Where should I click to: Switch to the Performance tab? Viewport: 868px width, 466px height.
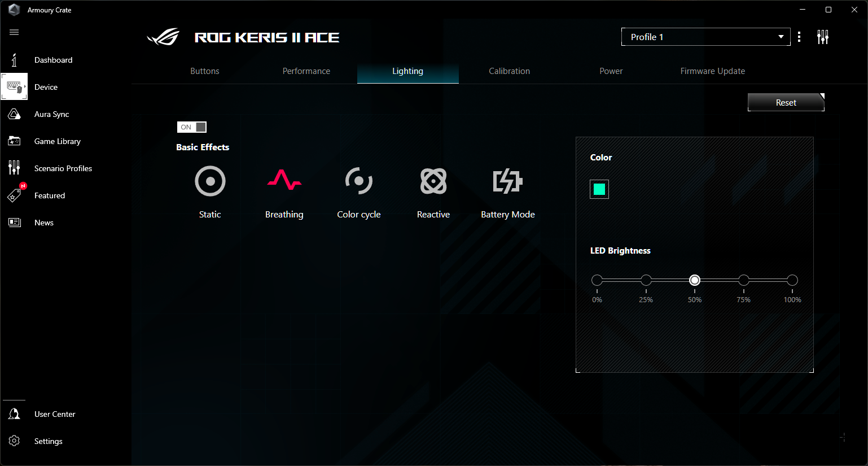(x=306, y=71)
